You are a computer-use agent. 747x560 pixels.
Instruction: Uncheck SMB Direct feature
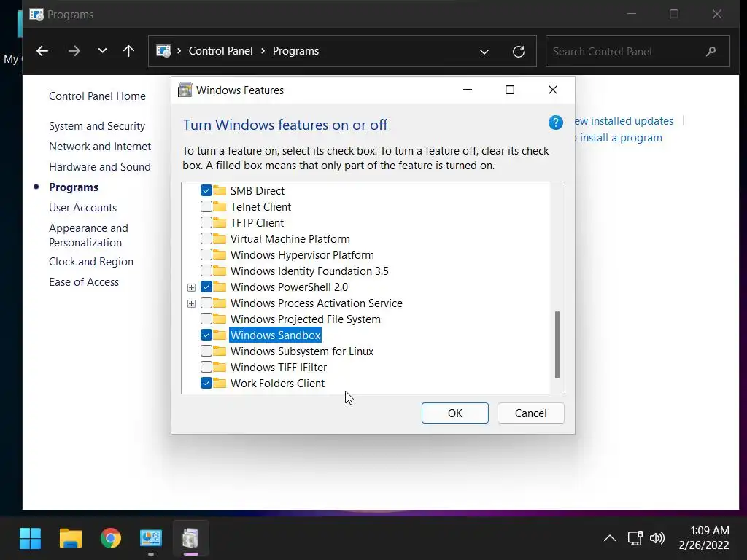coord(206,190)
